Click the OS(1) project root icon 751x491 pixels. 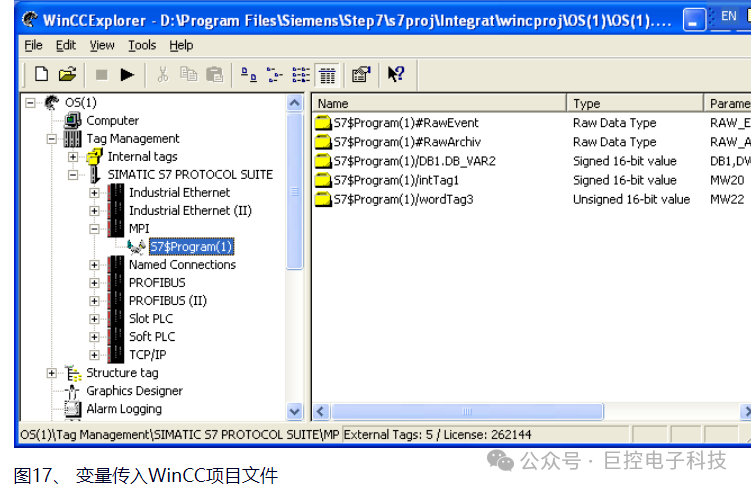pos(52,102)
